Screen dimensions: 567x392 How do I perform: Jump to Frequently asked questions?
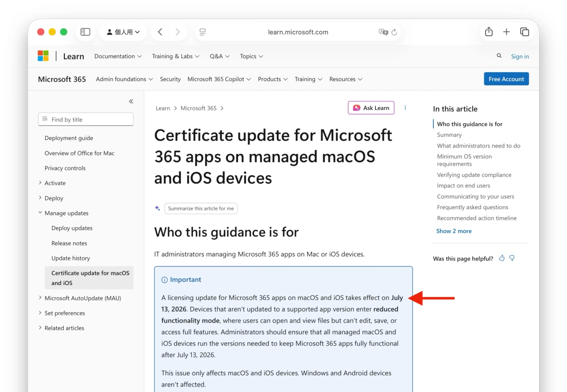tap(472, 207)
